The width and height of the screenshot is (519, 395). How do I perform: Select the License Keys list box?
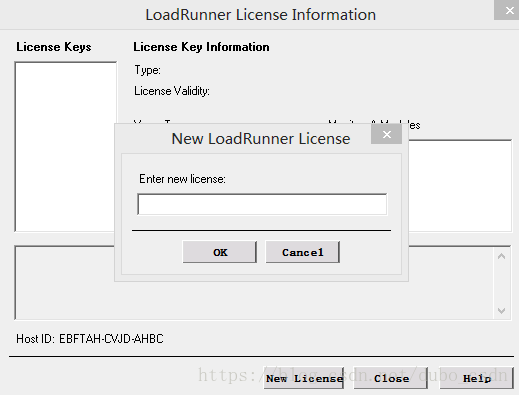coord(65,147)
